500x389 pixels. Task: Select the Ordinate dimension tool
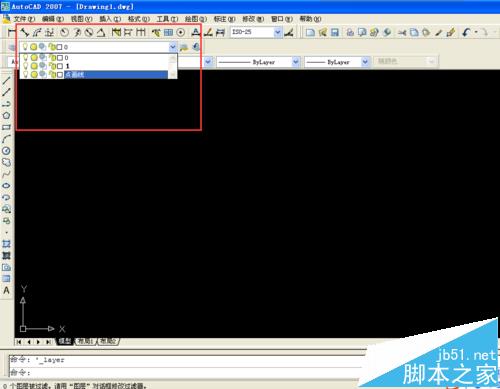click(49, 32)
